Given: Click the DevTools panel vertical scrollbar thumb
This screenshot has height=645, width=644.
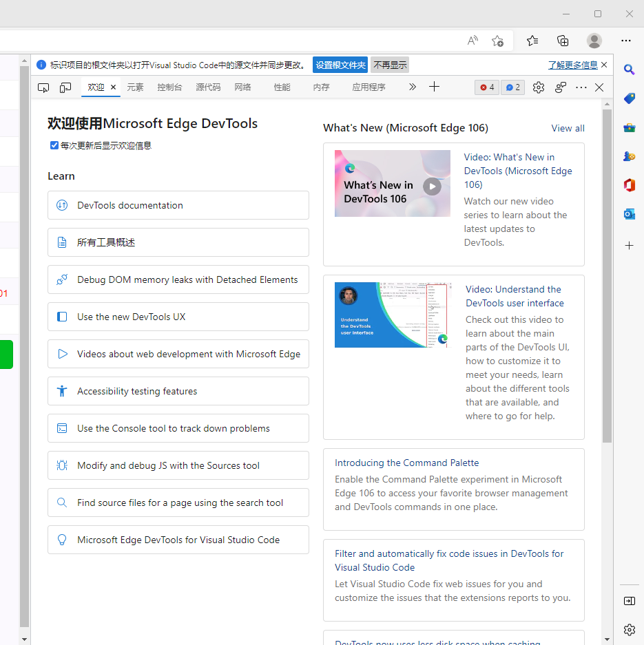Looking at the screenshot, I should point(607,275).
